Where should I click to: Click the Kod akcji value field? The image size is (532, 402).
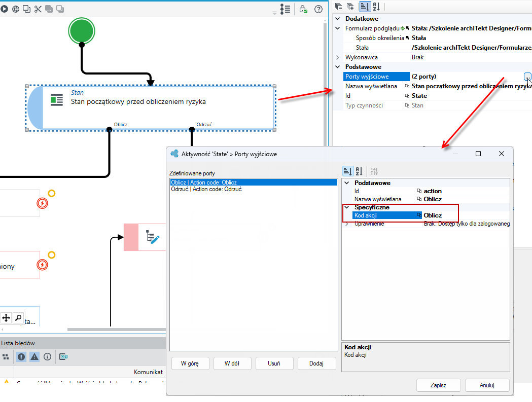tap(466, 215)
